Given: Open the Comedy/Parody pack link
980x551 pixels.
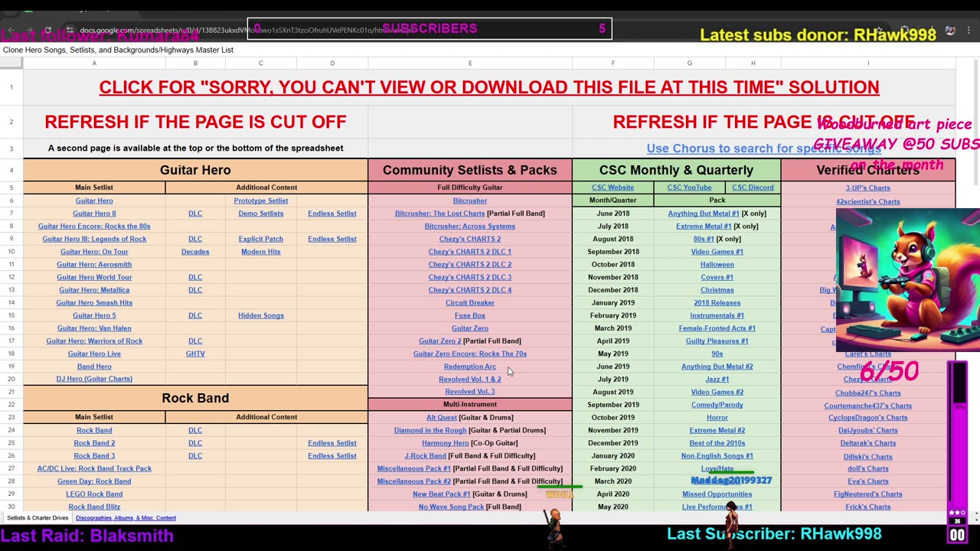Looking at the screenshot, I should coord(717,405).
